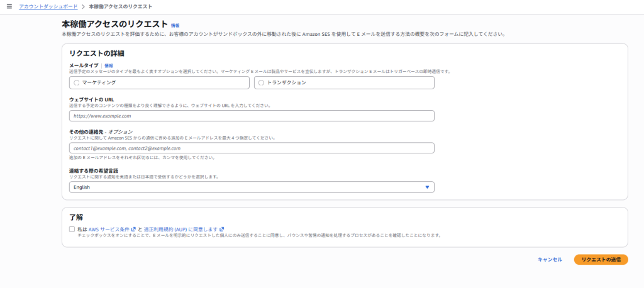Click the breadcrumb chevron separator
The height and width of the screenshot is (288, 644).
pyautogui.click(x=83, y=6)
